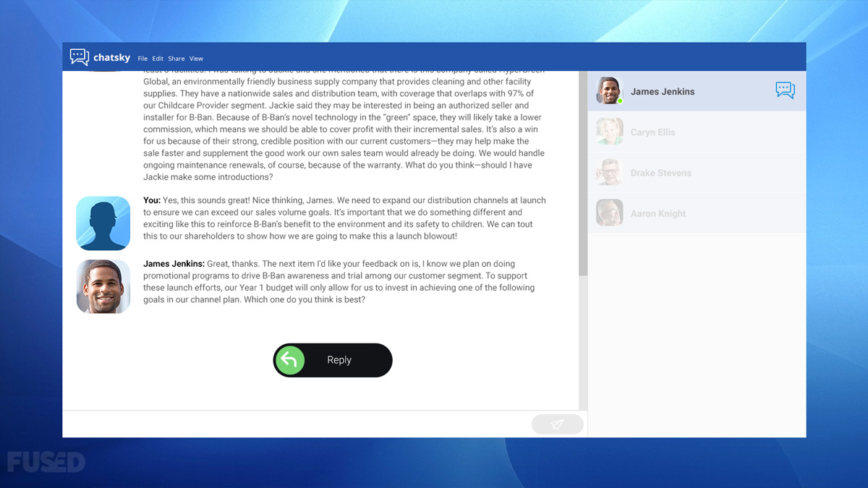This screenshot has width=868, height=488.
Task: Click James Jenkins avatar in contact list
Action: [609, 91]
